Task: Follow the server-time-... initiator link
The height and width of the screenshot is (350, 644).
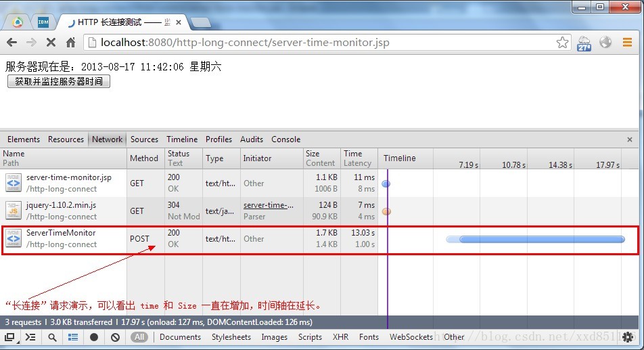Action: [x=268, y=205]
